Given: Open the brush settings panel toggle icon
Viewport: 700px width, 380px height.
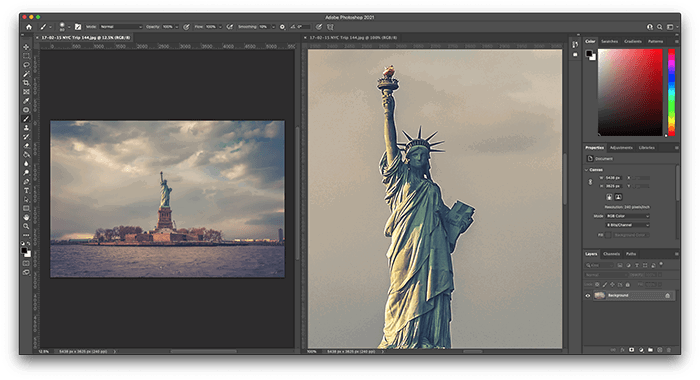Looking at the screenshot, I should (78, 27).
